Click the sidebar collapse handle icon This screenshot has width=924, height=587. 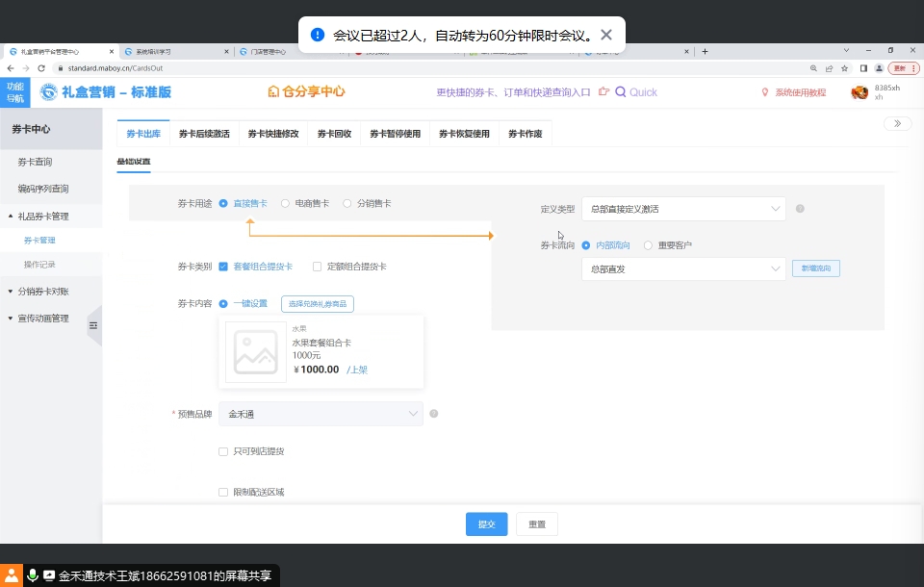[x=93, y=326]
